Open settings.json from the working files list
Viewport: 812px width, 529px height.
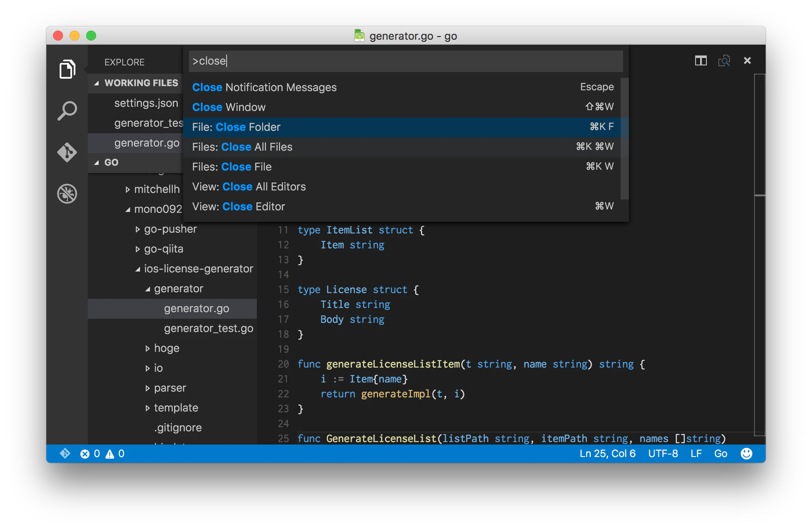(146, 103)
